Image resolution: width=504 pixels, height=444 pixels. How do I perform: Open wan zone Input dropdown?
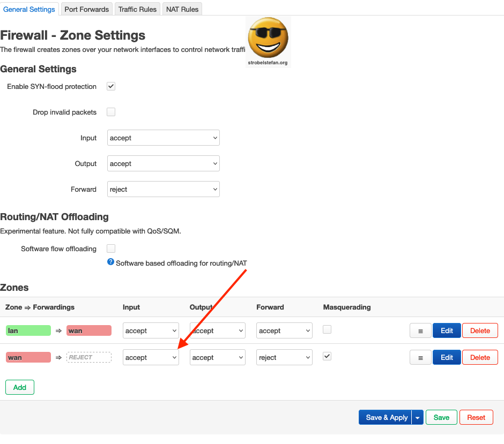tap(151, 358)
